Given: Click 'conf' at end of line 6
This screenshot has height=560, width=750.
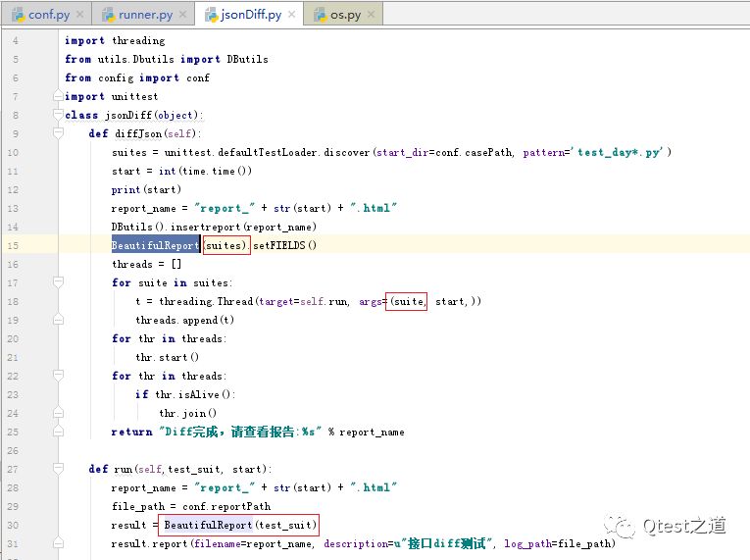Looking at the screenshot, I should 198,78.
